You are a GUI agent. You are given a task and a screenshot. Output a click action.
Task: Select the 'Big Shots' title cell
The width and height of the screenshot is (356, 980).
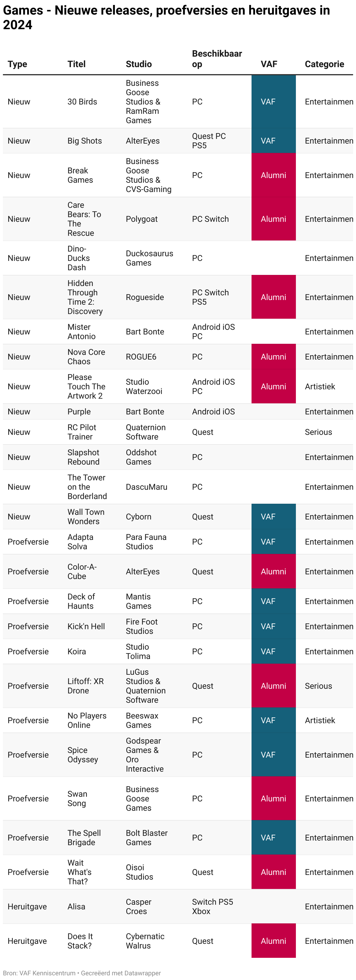(x=85, y=141)
